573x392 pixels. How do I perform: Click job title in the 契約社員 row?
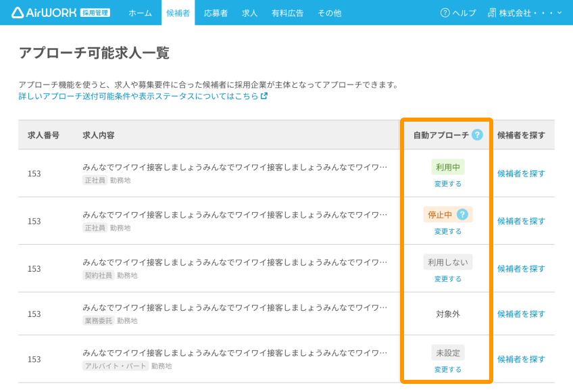[234, 262]
